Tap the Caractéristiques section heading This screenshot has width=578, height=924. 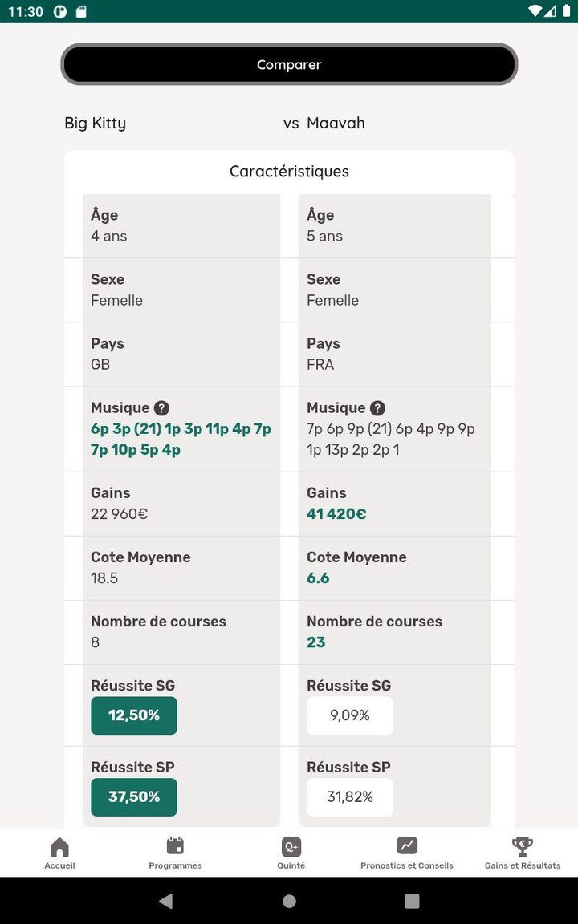coord(289,172)
